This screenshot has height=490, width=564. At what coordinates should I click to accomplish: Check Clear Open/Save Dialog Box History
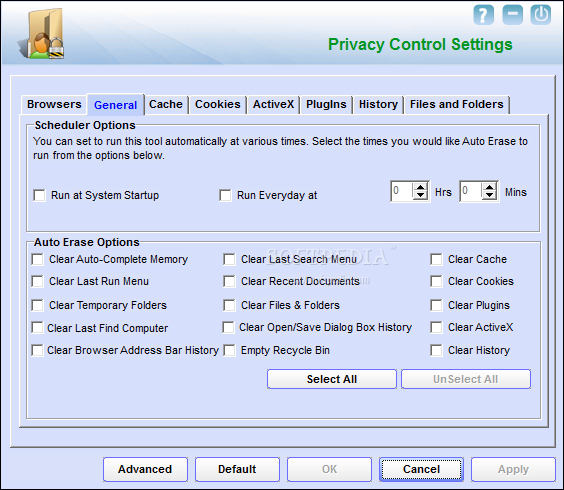[228, 327]
